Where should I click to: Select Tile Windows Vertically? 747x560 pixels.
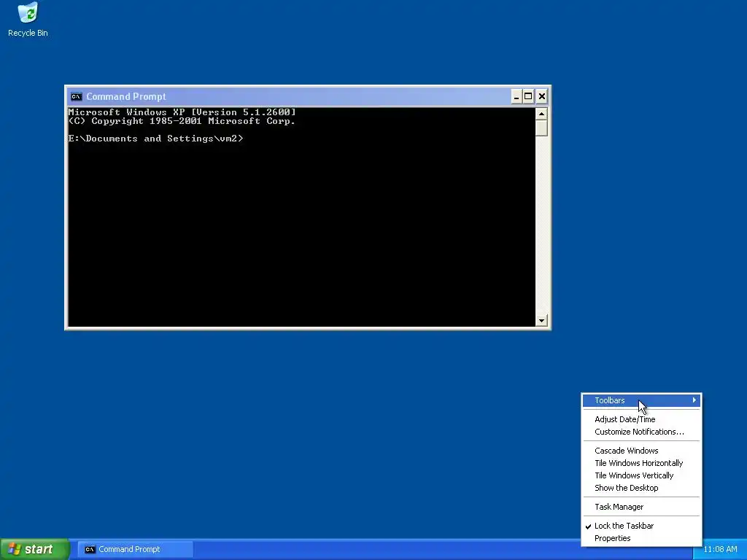[641, 475]
